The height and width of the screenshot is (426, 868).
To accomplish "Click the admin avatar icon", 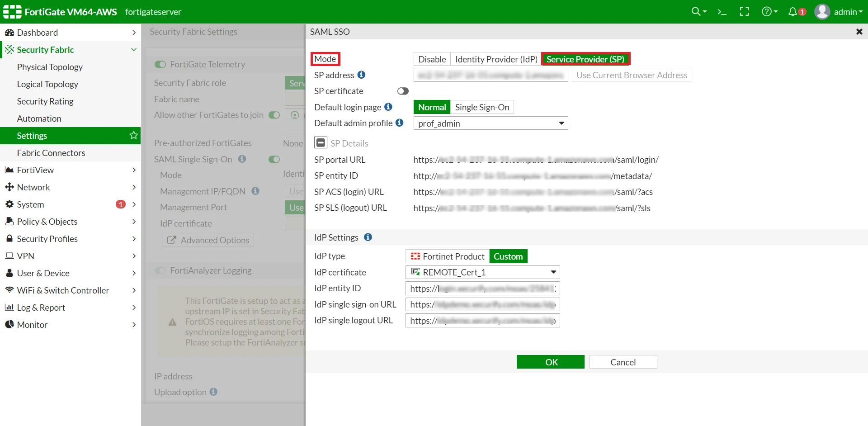I will 823,11.
